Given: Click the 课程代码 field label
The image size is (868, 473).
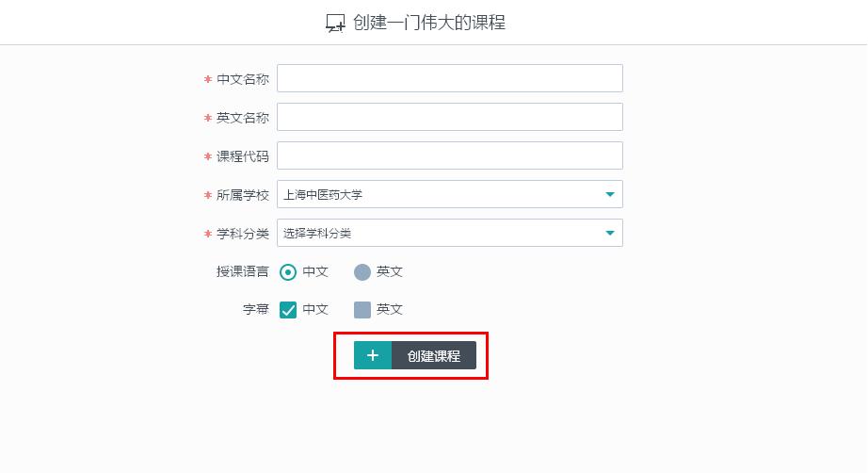Looking at the screenshot, I should [243, 156].
